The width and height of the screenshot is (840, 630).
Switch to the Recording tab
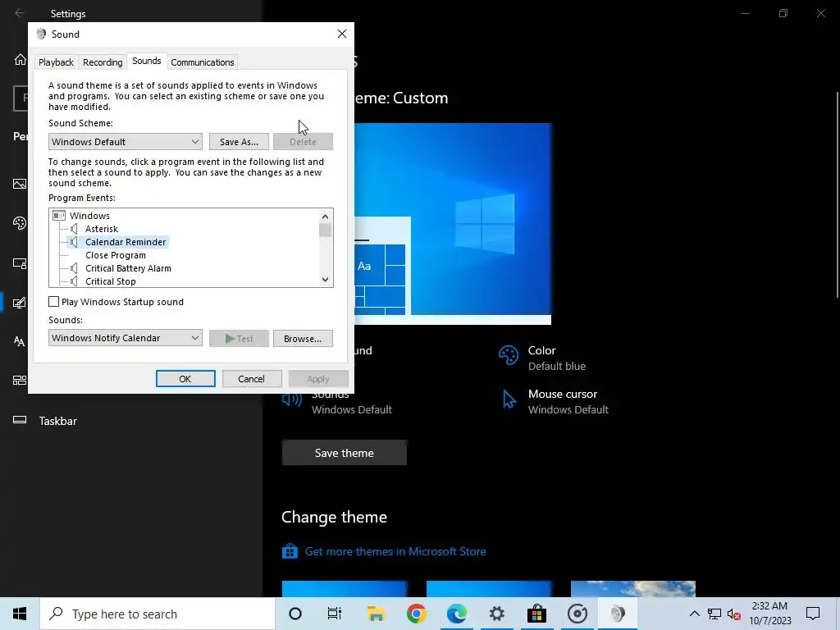[103, 62]
